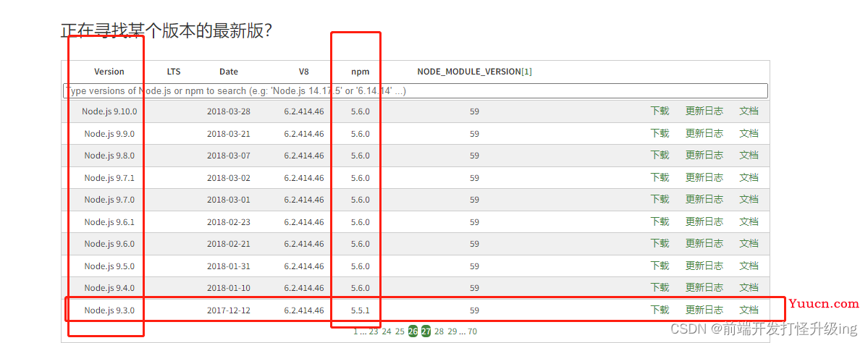Open docs for Node.js 9.3.0
868x343 pixels.
[x=749, y=310]
